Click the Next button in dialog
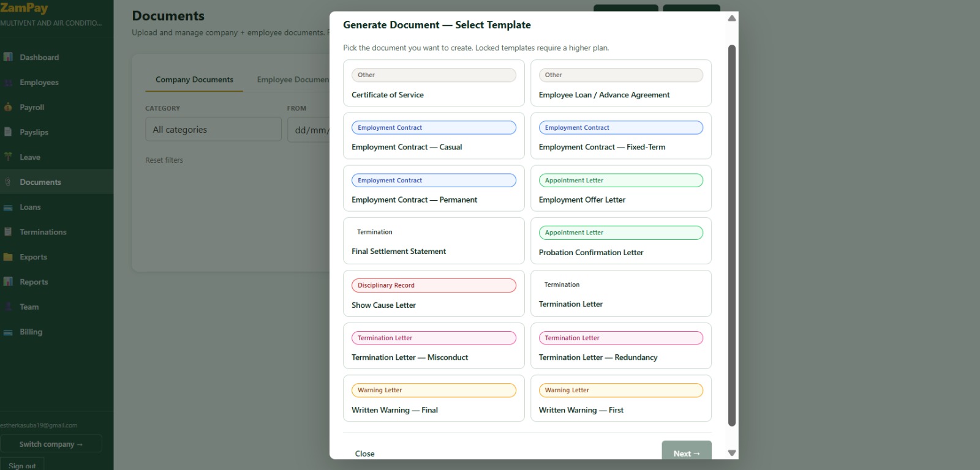This screenshot has width=980, height=470. tap(687, 452)
